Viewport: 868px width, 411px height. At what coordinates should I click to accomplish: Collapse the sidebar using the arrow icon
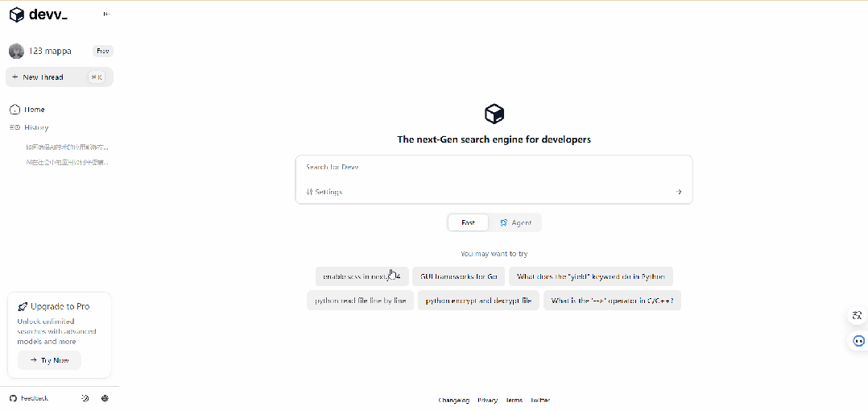click(x=106, y=15)
